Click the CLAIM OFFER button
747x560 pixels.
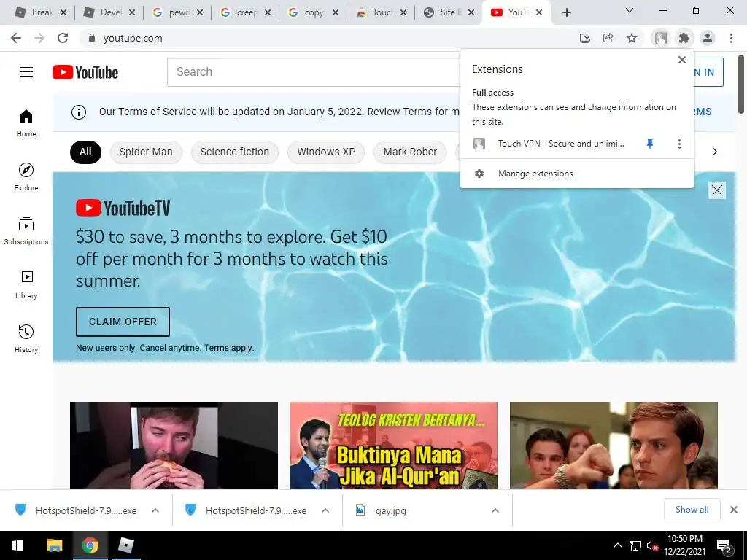(x=123, y=322)
